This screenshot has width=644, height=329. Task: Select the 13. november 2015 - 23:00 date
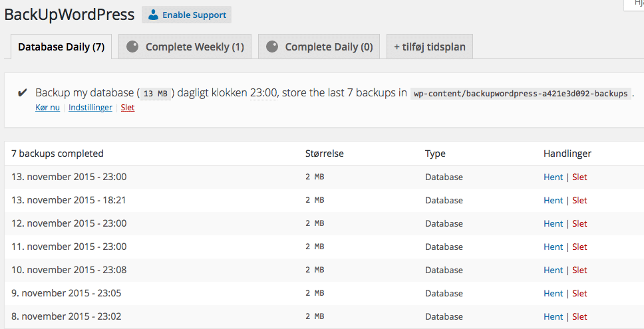[69, 177]
